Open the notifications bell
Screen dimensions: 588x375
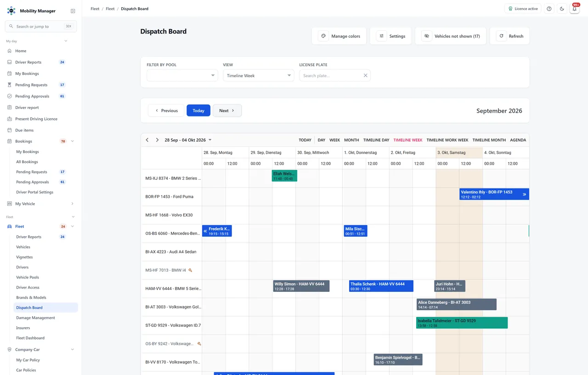pyautogui.click(x=574, y=9)
